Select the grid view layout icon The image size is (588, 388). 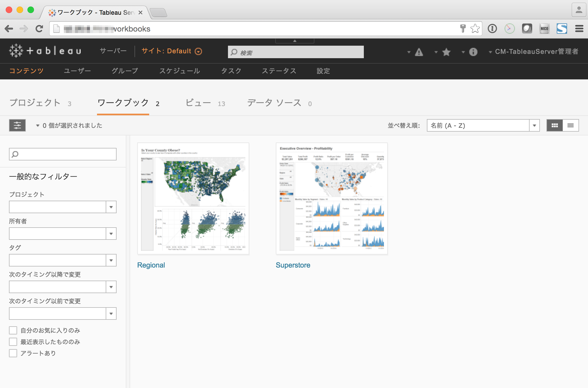[x=555, y=125]
